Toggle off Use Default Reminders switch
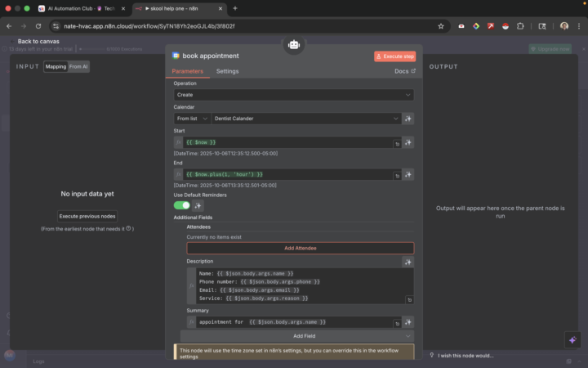This screenshot has height=368, width=588. 181,205
